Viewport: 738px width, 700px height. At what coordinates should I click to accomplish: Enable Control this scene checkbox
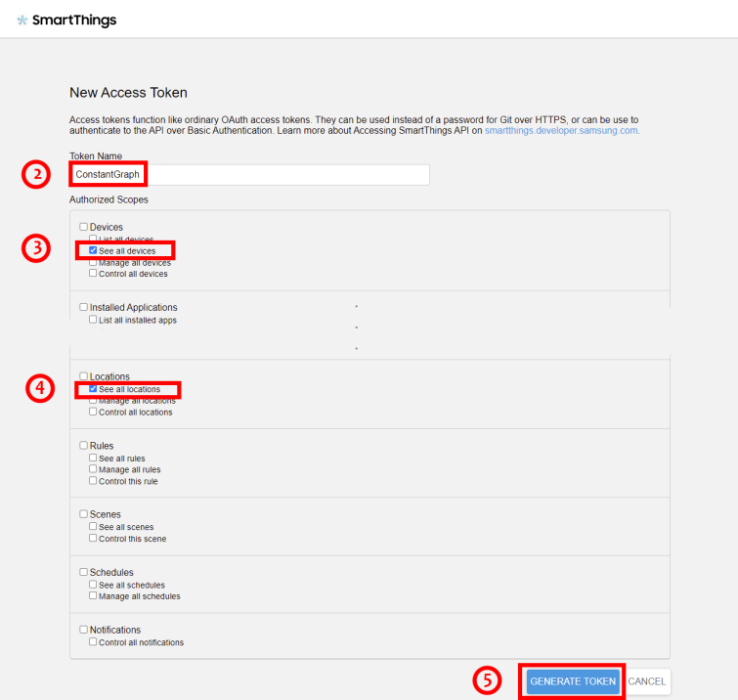[x=93, y=538]
